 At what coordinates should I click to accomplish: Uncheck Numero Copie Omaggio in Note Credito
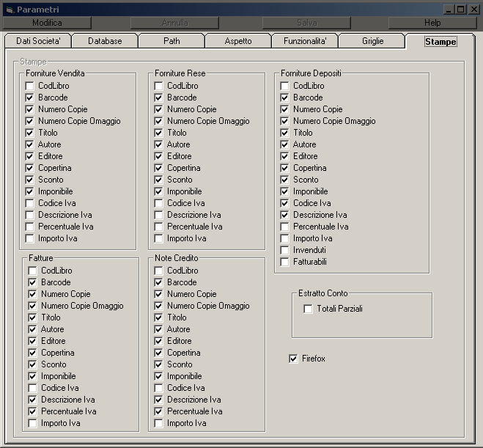coord(158,306)
